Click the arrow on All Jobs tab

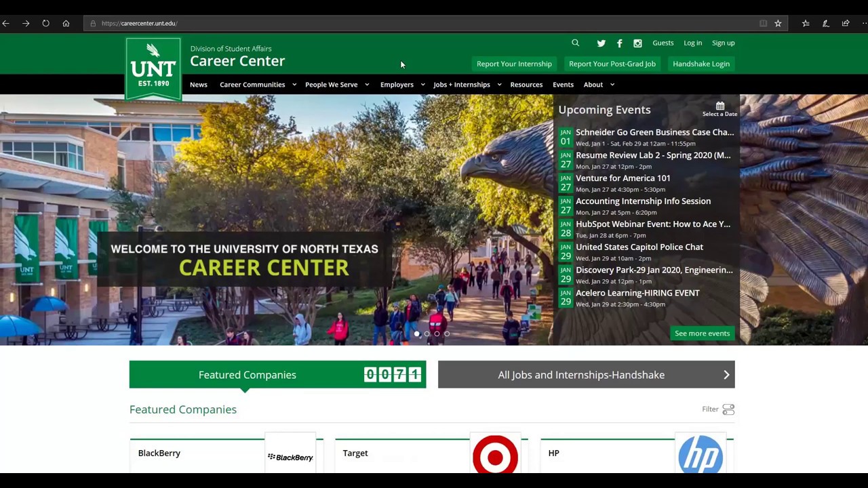pos(726,375)
